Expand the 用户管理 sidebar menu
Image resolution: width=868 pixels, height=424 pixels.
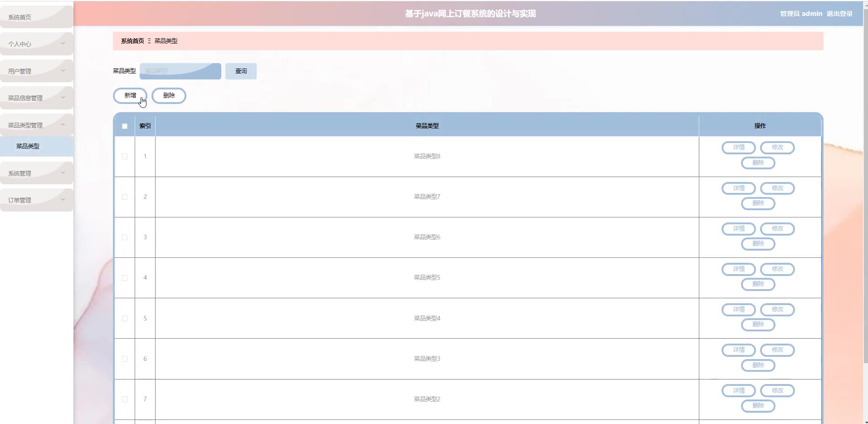[x=36, y=71]
